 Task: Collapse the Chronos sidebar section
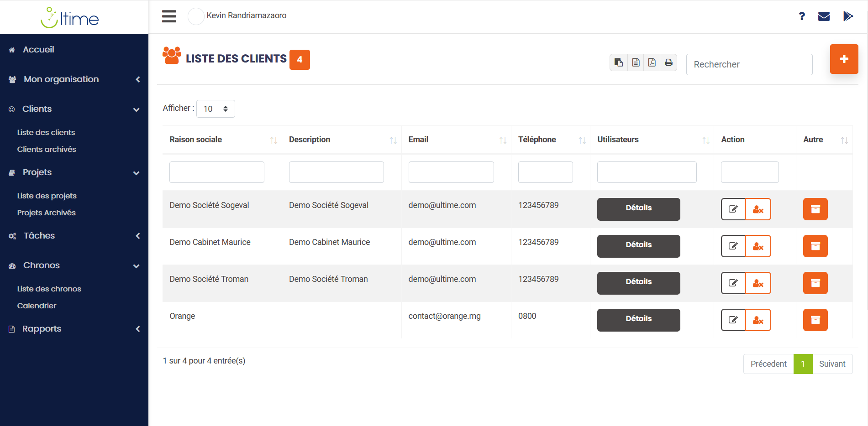tap(74, 265)
